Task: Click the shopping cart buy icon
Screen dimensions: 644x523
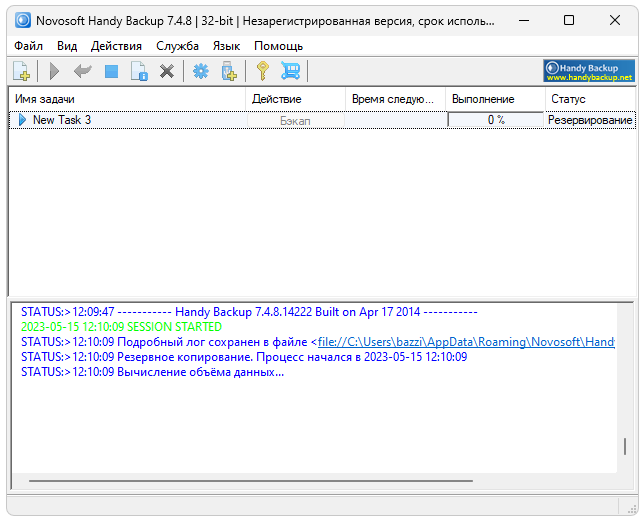Action: [x=290, y=71]
